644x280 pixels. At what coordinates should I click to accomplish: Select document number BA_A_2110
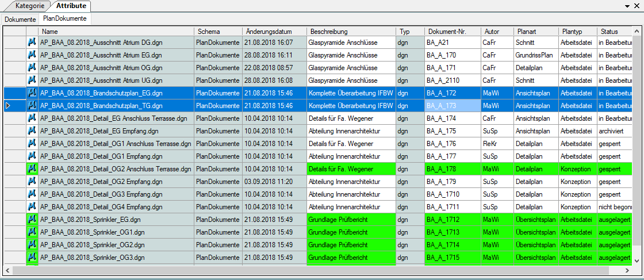coord(453,80)
